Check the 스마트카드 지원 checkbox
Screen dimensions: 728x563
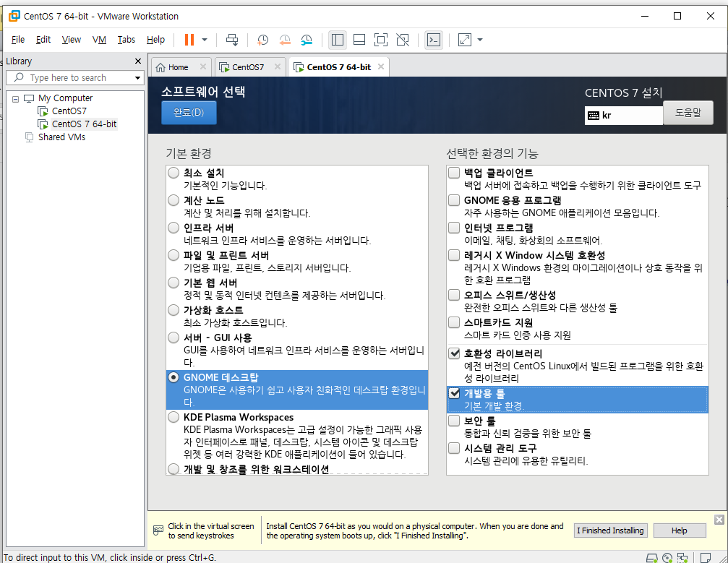click(x=454, y=322)
